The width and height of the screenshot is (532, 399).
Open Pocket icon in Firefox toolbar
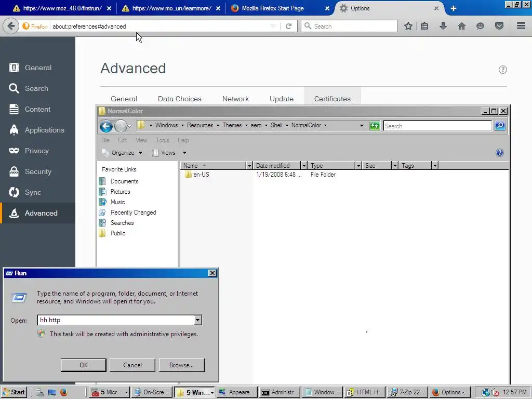coord(499,26)
